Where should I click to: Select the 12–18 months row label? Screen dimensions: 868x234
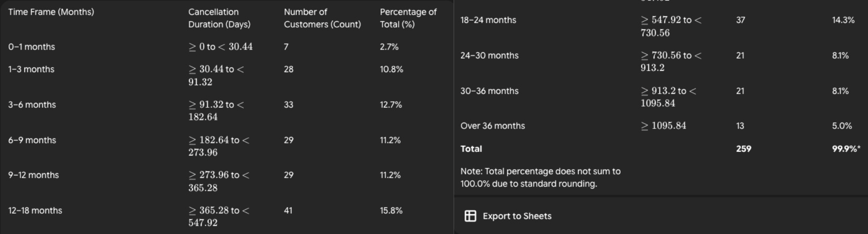click(x=35, y=211)
